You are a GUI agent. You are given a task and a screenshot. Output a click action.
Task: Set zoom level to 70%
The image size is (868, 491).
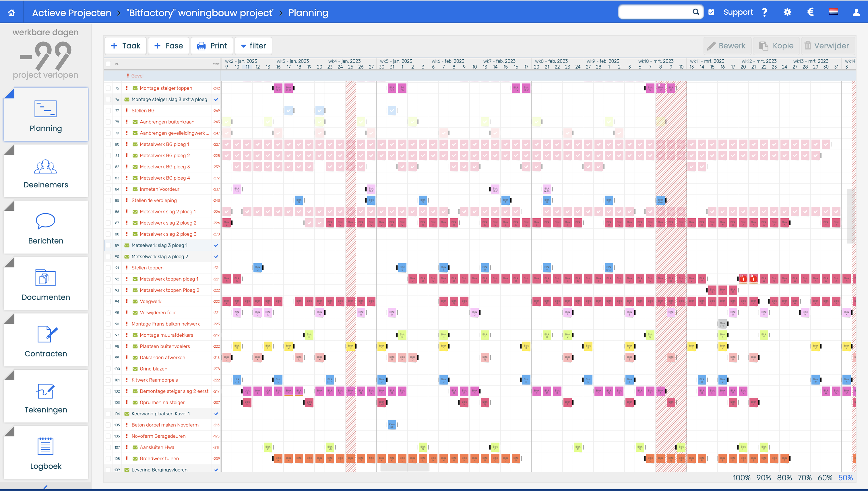[805, 478]
